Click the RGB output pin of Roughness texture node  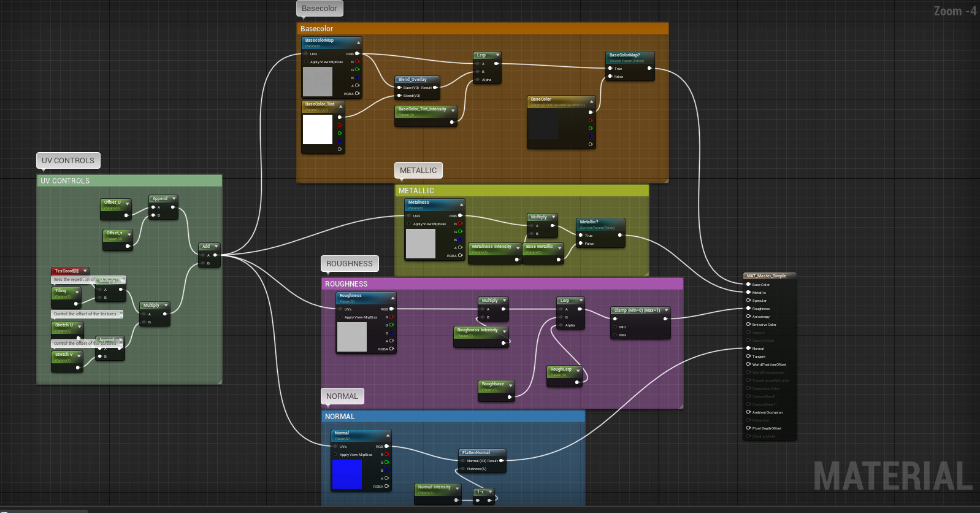(x=391, y=309)
